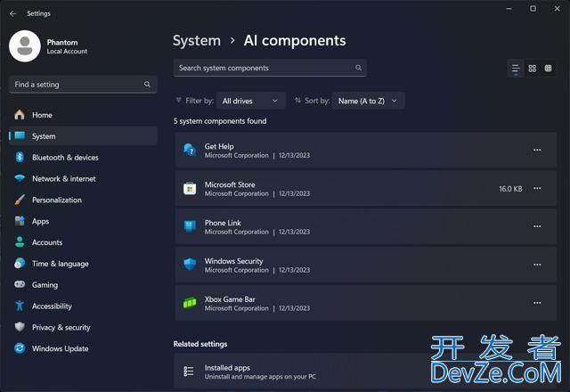Viewport: 570px width, 392px height.
Task: Click the Search system components magnifier icon
Action: 358,68
